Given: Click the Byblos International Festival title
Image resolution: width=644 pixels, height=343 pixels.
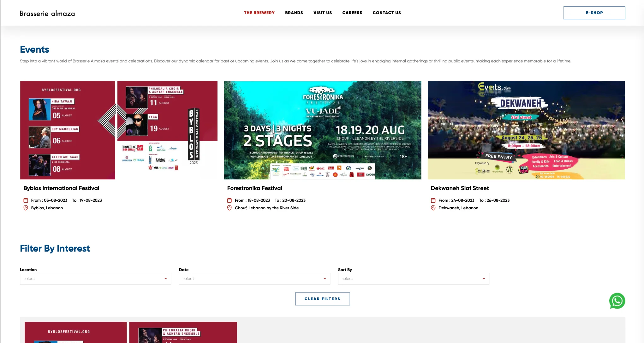Looking at the screenshot, I should [x=61, y=188].
